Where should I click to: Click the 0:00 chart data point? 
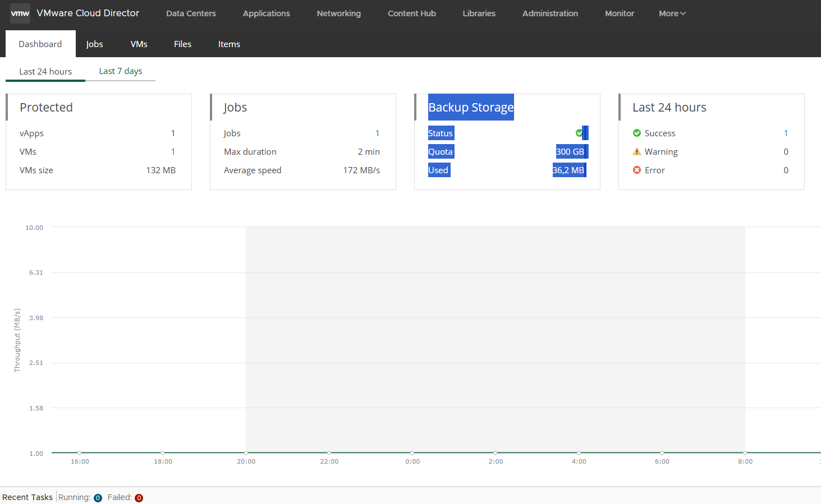(412, 452)
